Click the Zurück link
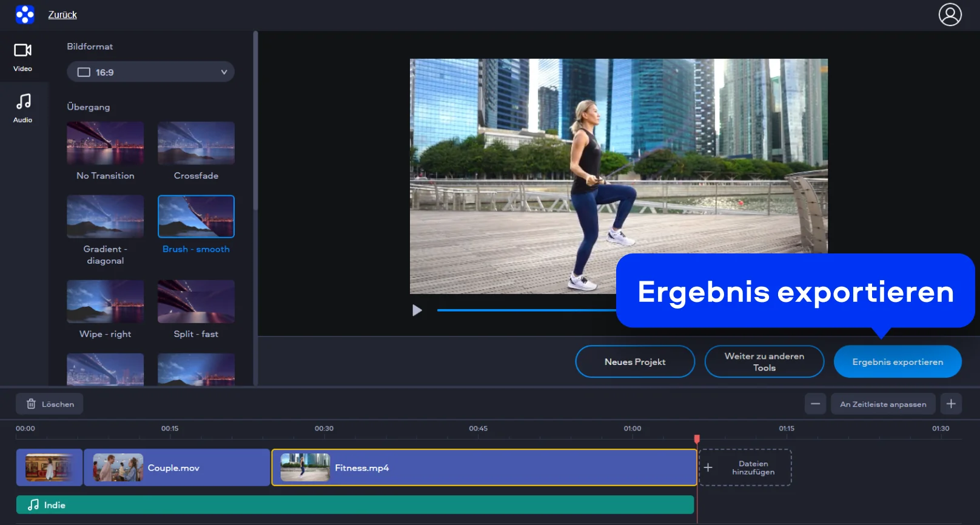Viewport: 980px width, 525px height. coord(62,15)
